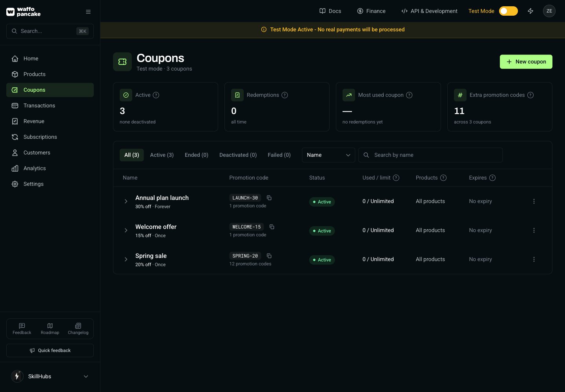Expand the Annual plan launch coupon row
Image resolution: width=565 pixels, height=392 pixels.
[126, 201]
